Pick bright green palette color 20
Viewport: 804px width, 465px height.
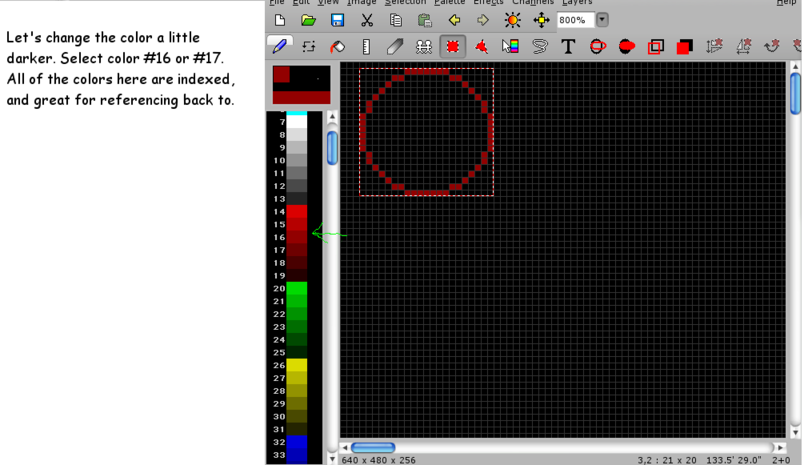297,288
